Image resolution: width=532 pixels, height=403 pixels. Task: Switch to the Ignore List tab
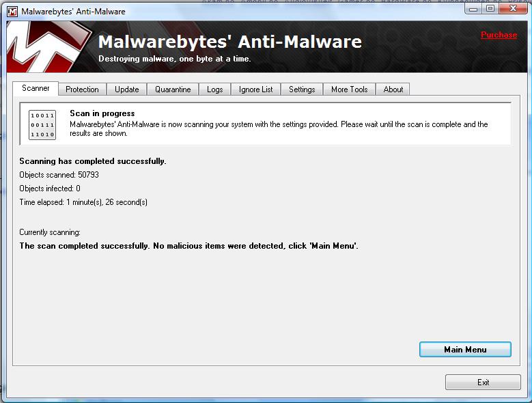pos(256,89)
